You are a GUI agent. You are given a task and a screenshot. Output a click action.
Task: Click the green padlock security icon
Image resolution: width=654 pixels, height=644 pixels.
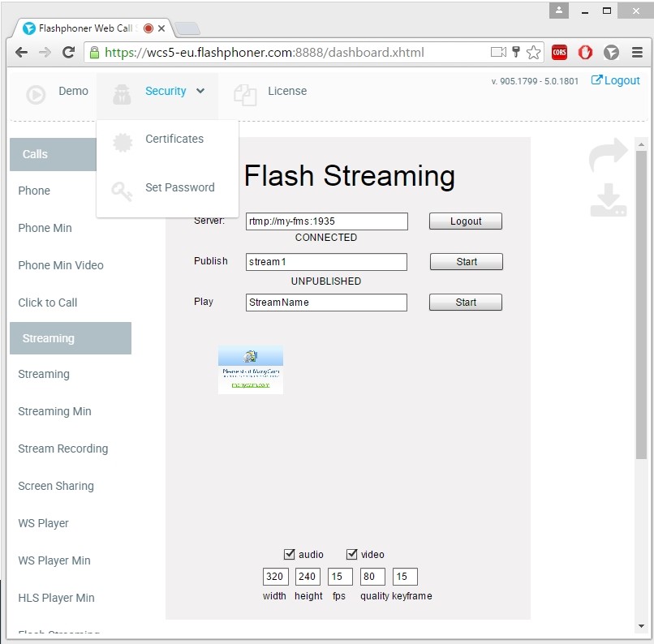click(x=95, y=53)
